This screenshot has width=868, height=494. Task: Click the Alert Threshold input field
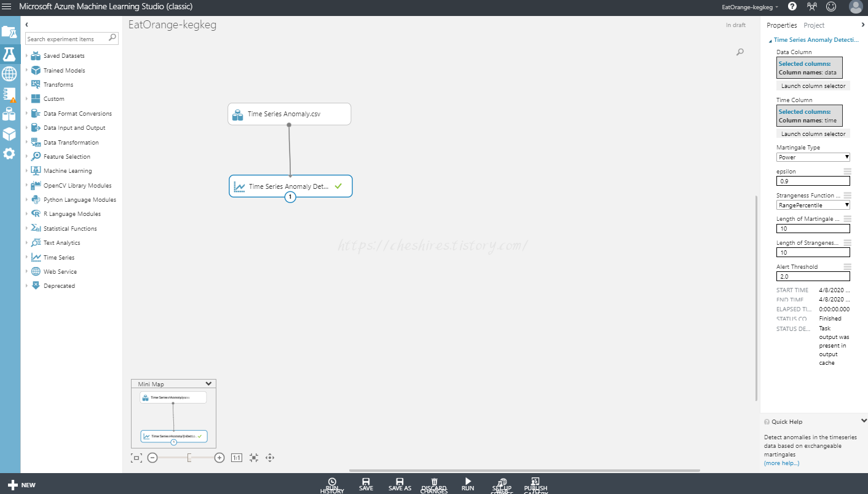pyautogui.click(x=813, y=277)
